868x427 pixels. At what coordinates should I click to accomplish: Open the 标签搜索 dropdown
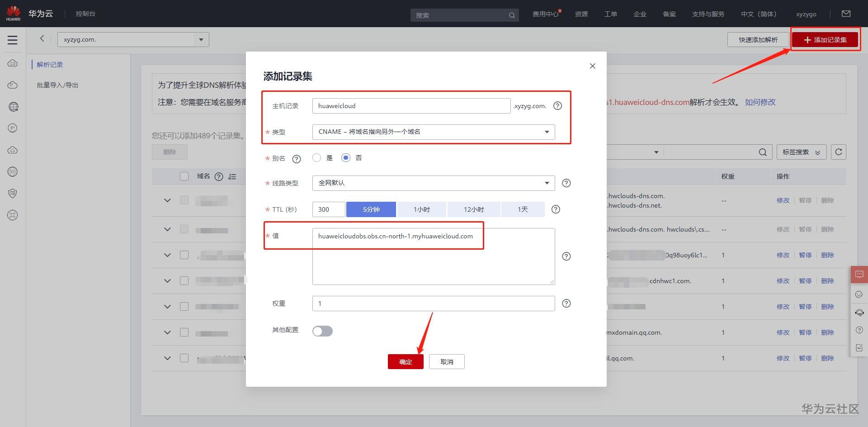click(x=802, y=152)
